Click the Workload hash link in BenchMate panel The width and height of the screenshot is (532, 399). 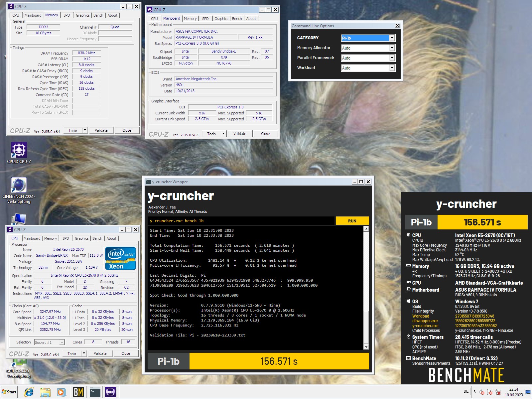coord(474,316)
